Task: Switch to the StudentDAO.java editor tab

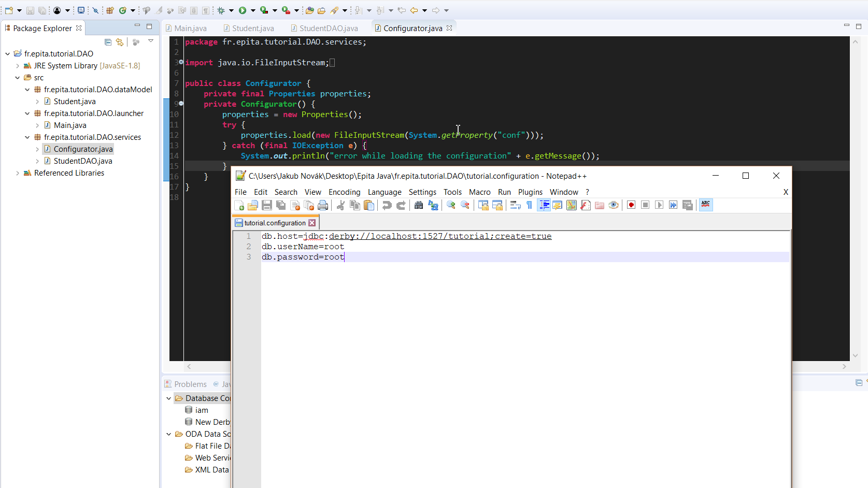Action: [324, 28]
